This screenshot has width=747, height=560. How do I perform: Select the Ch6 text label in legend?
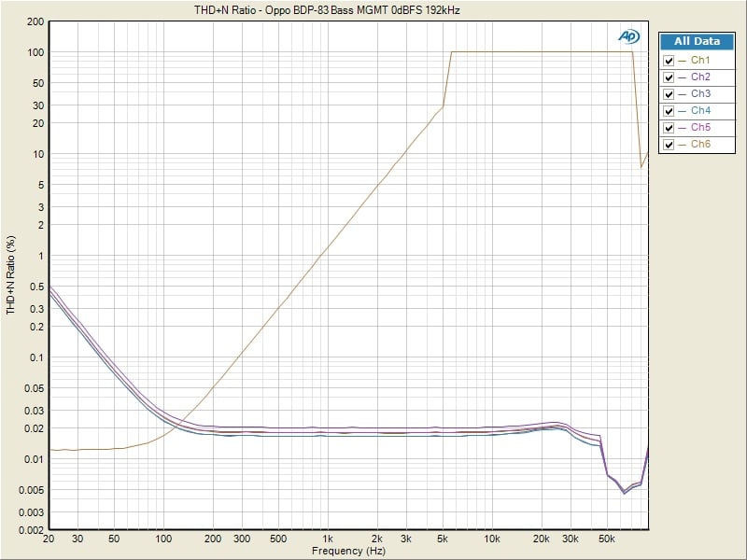700,145
